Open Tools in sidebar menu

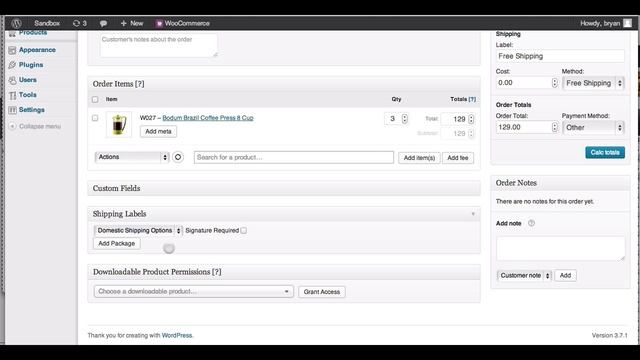(28, 95)
